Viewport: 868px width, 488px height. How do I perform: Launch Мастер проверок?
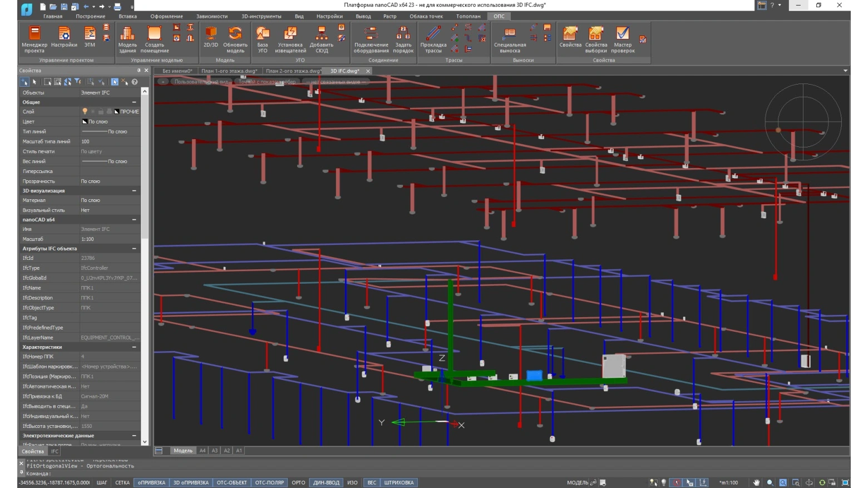pyautogui.click(x=622, y=39)
